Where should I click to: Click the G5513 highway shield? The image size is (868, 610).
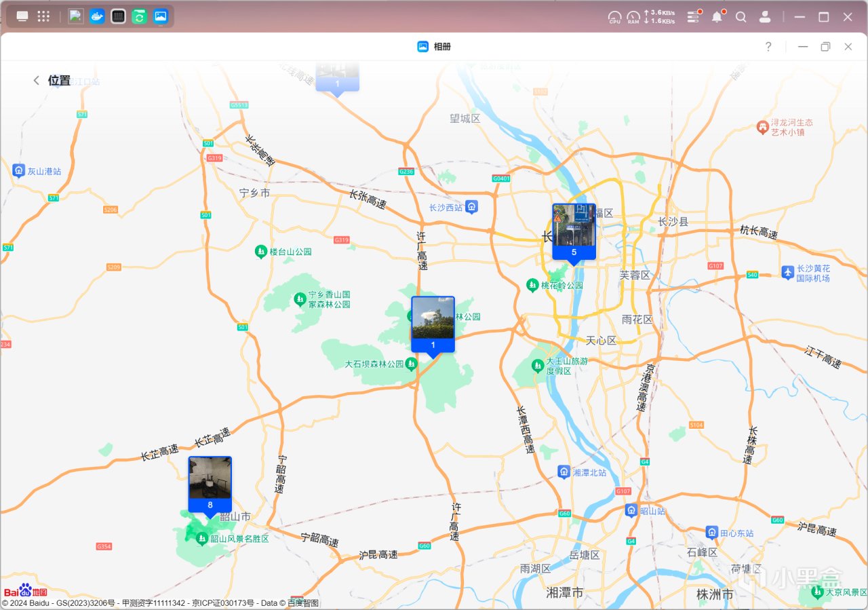(x=239, y=105)
